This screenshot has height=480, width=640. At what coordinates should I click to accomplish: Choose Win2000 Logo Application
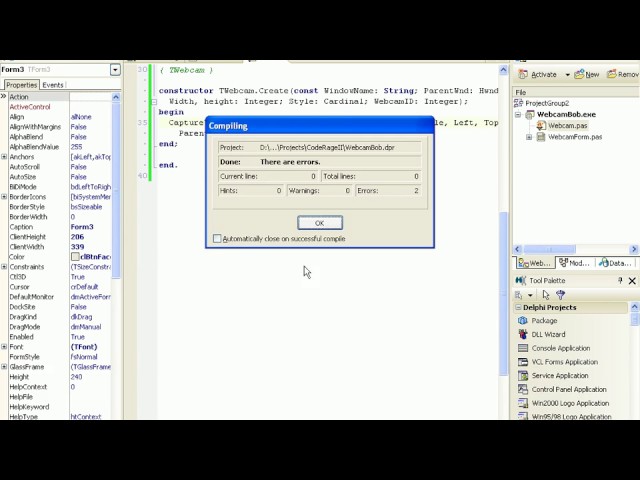point(570,403)
